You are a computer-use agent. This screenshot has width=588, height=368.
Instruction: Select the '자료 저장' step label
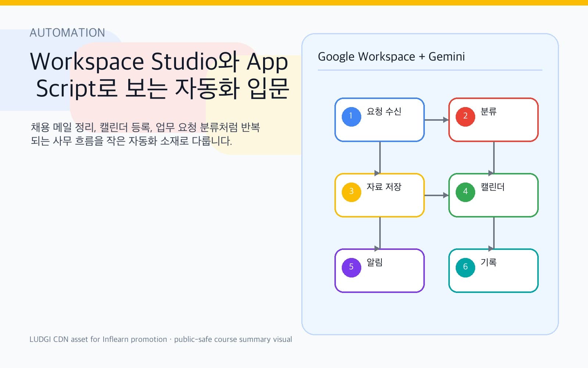(384, 187)
